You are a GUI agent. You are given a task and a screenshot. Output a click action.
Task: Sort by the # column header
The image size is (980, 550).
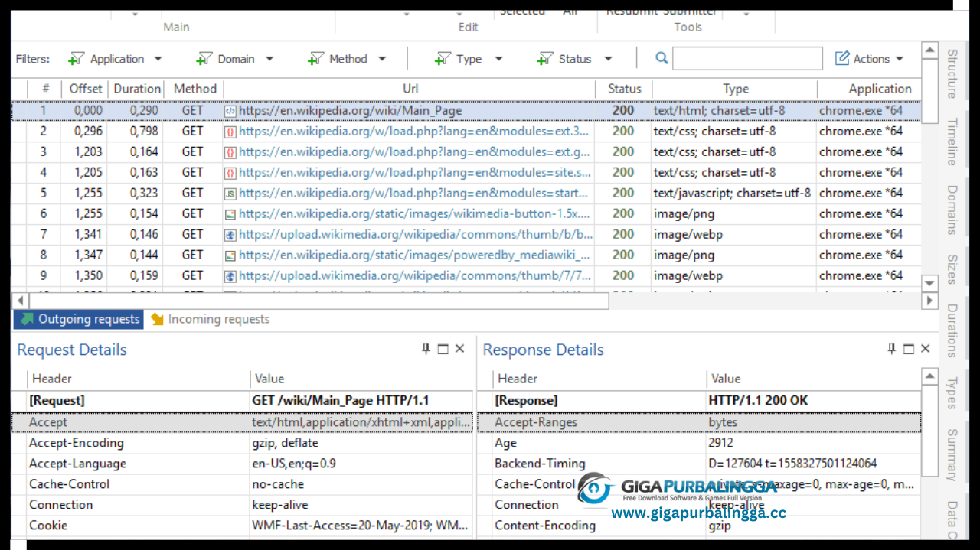(46, 89)
